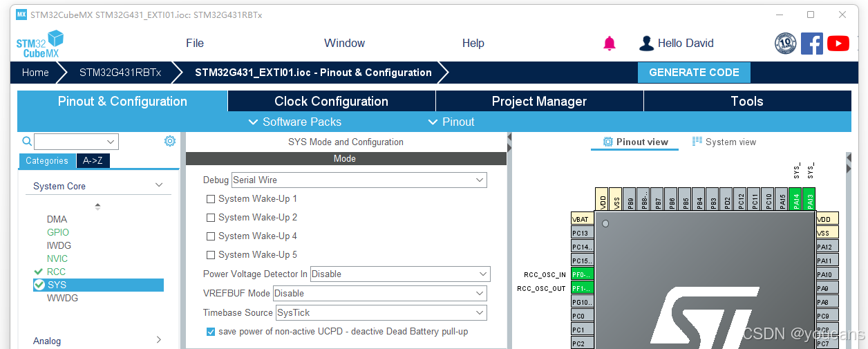Select green pin PA13 on chip
Viewport: 868px width, 349px height.
(809, 199)
